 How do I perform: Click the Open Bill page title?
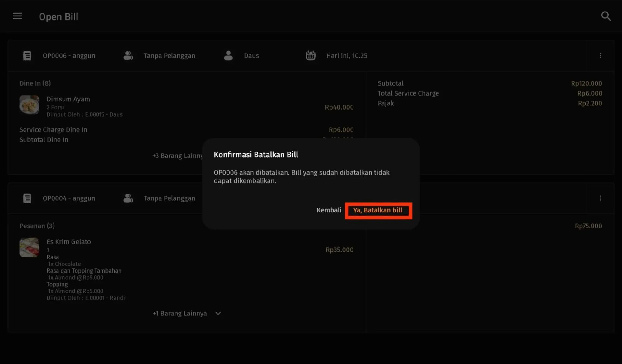pos(58,17)
